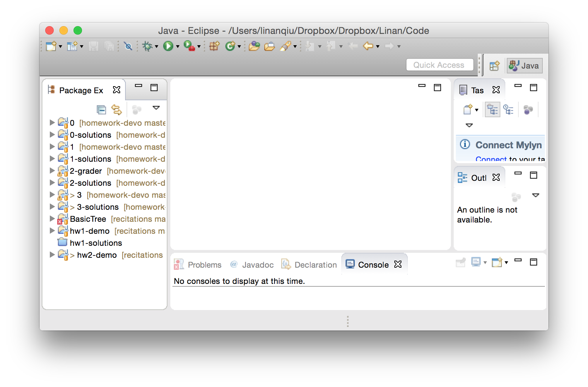Viewport: 588px width, 387px height.
Task: Click the New Java Class icon
Action: (230, 46)
